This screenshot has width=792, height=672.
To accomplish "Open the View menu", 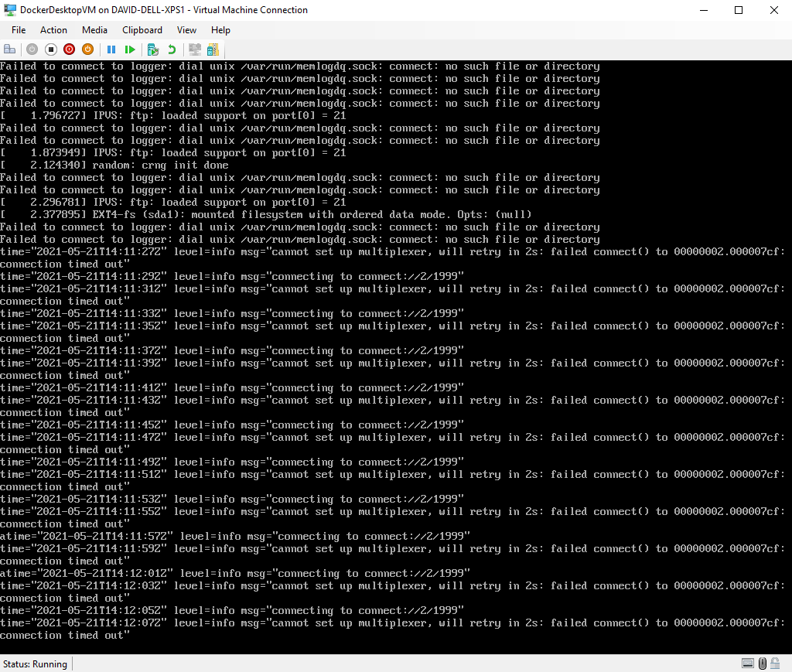I will point(186,29).
